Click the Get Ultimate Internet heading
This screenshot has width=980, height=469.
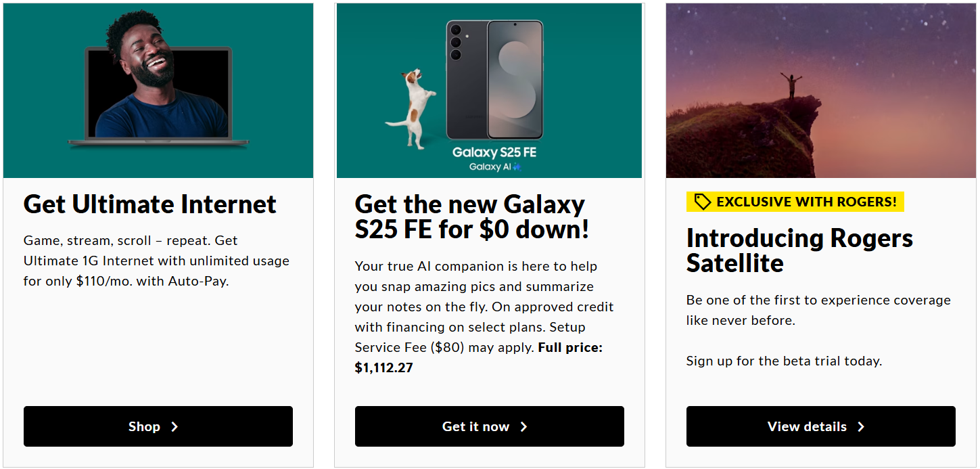[x=150, y=204]
